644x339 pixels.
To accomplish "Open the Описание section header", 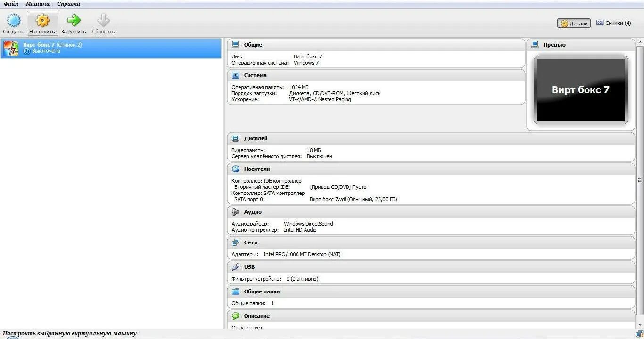I will point(431,316).
